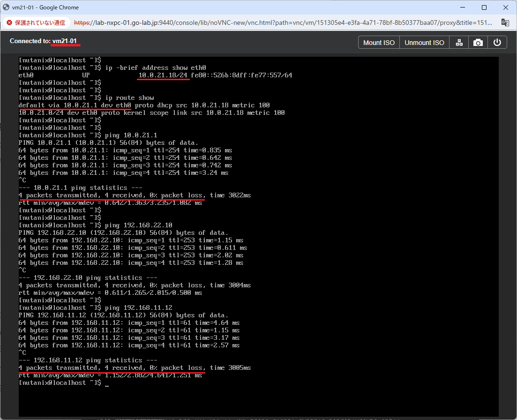Click the Chrome globe icon in title bar
This screenshot has width=517, height=420.
6,7
